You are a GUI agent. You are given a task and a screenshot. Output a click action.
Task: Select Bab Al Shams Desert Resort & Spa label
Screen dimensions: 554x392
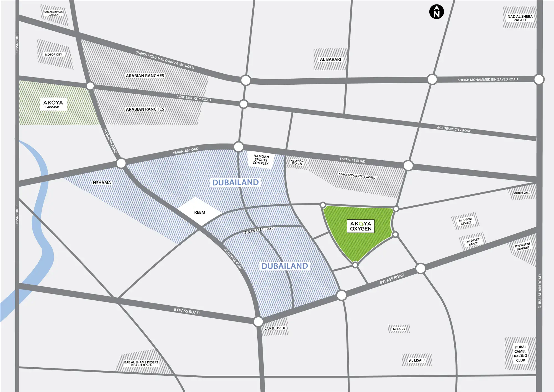(141, 363)
